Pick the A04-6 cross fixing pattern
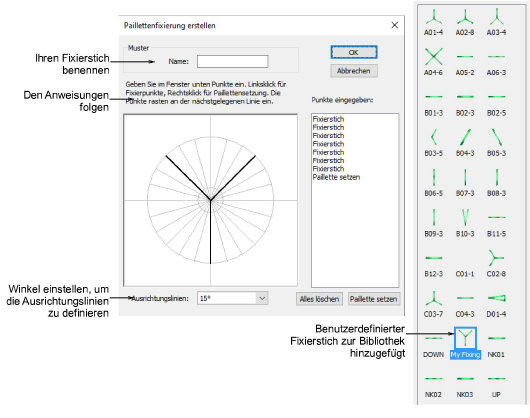The image size is (530, 418). [433, 62]
